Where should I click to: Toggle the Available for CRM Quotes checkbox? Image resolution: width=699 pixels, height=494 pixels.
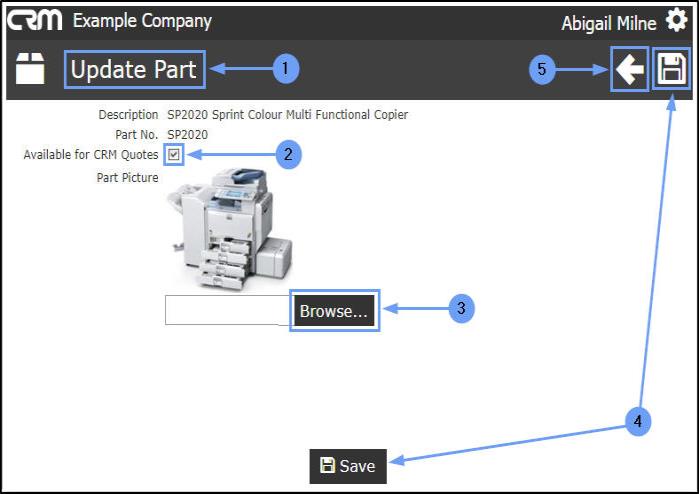pyautogui.click(x=174, y=154)
